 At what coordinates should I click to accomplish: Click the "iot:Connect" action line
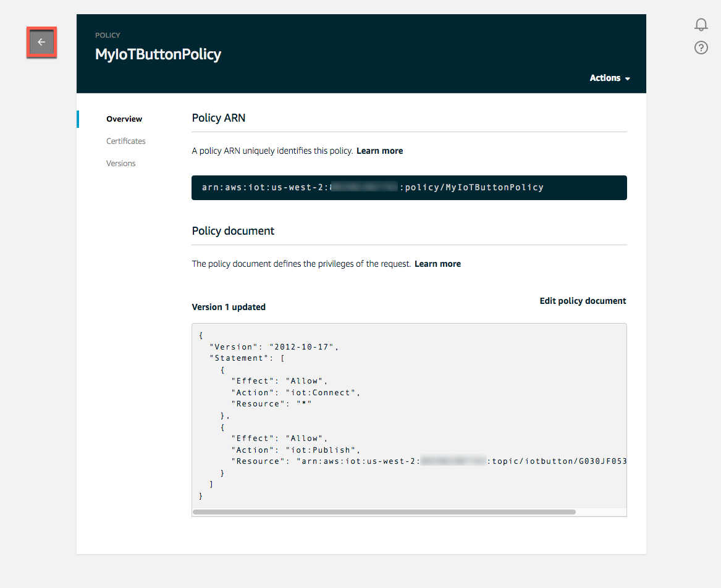296,393
